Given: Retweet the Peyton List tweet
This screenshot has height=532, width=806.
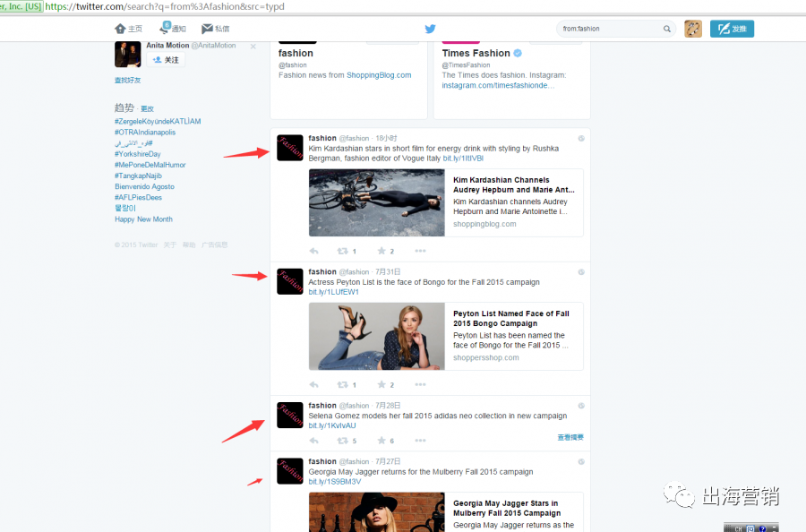Looking at the screenshot, I should pos(342,384).
